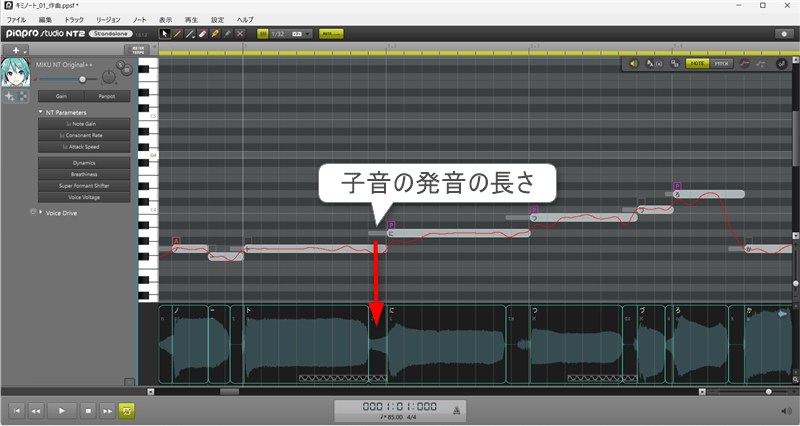This screenshot has width=800, height=426.
Task: Open the Gain parameter button
Action: coord(61,96)
